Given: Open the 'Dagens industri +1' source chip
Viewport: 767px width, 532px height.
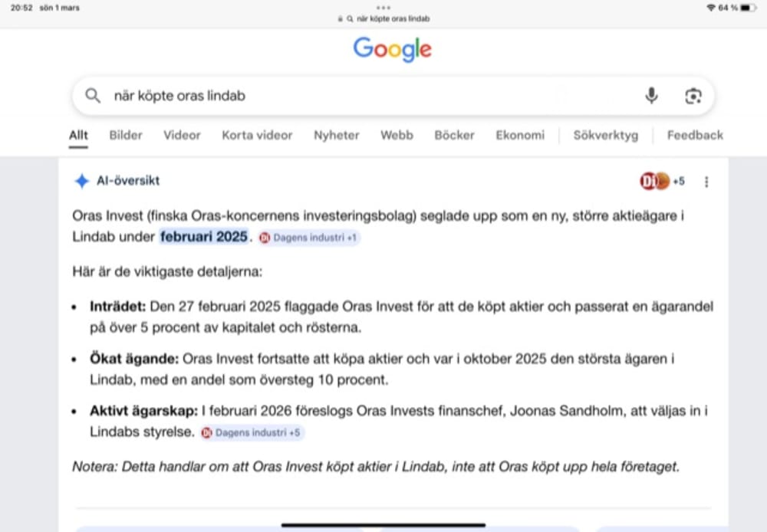Looking at the screenshot, I should tap(310, 238).
